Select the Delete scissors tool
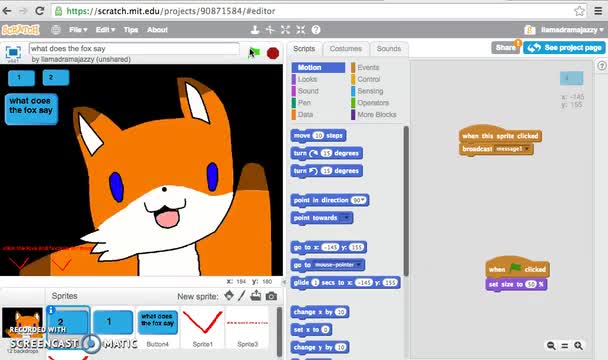608x360 pixels. [270, 29]
